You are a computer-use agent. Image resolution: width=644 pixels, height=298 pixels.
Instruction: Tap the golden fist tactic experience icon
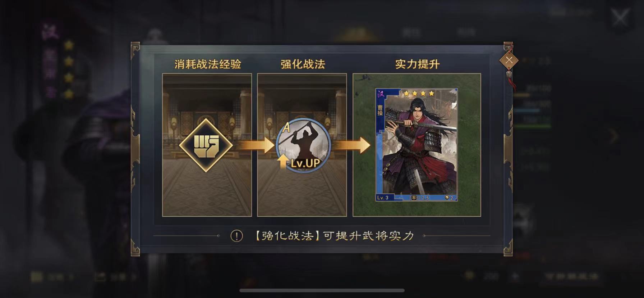[x=206, y=145]
